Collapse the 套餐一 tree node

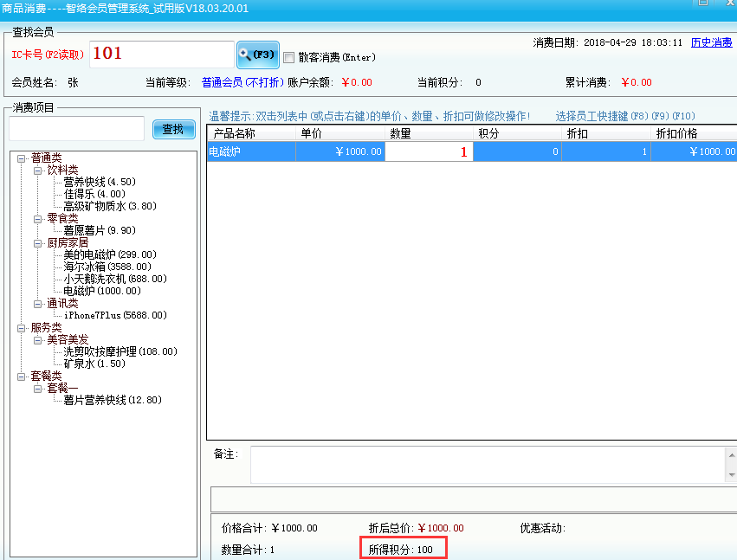point(37,389)
